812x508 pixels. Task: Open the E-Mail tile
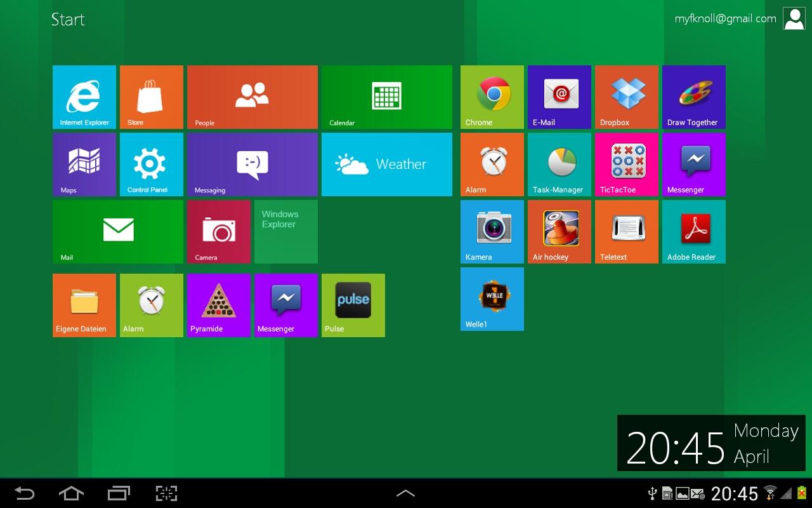pos(560,97)
